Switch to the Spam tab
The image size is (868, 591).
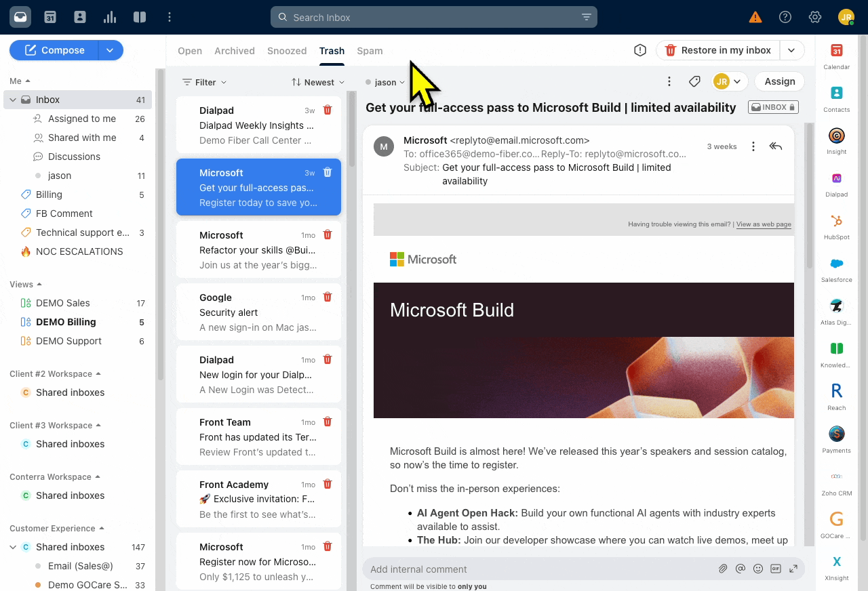point(370,51)
